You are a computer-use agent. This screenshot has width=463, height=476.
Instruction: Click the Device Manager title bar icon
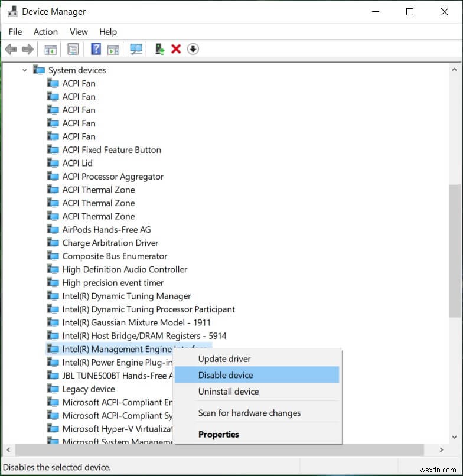(x=13, y=12)
